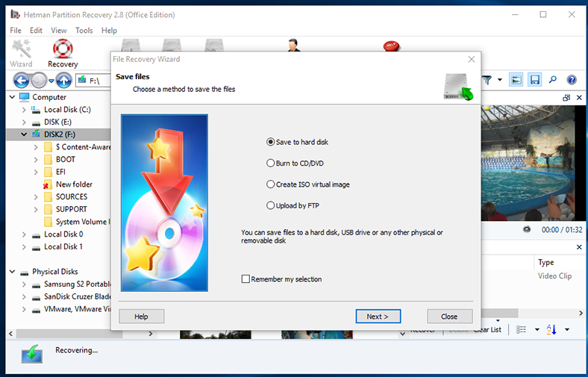This screenshot has width=588, height=377.
Task: Toggle the preview panel icon
Action: coord(516,80)
